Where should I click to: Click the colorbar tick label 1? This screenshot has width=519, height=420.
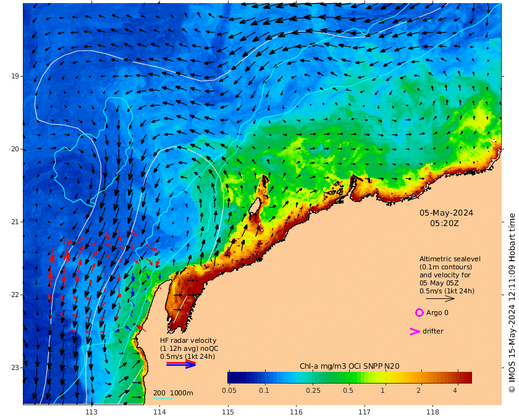tap(382, 390)
